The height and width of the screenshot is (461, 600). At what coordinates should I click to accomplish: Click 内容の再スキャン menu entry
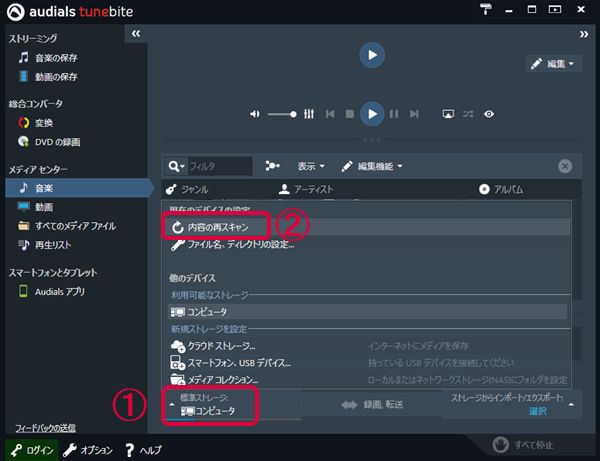tap(366, 227)
